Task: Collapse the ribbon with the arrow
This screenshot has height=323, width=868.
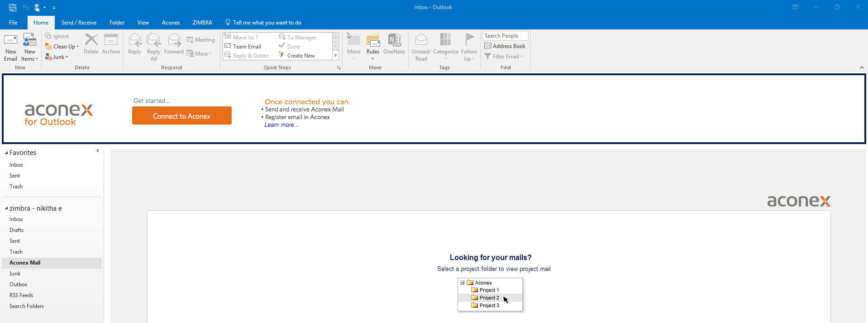Action: pos(862,67)
